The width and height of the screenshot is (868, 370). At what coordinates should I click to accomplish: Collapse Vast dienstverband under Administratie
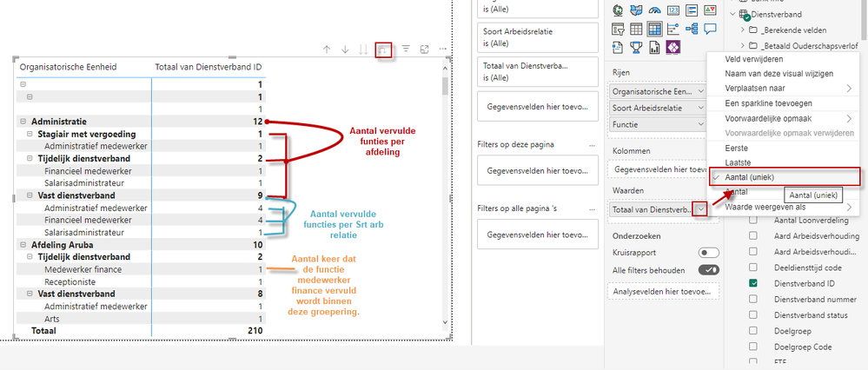coord(30,195)
